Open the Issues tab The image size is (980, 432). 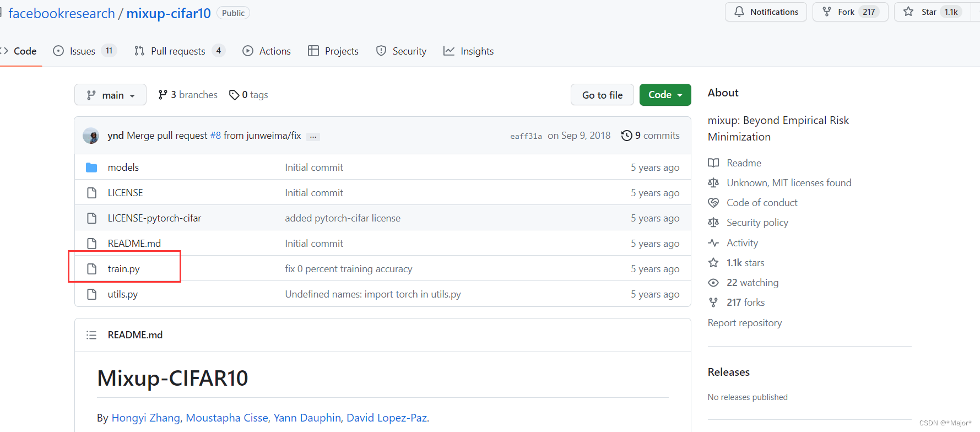point(84,51)
